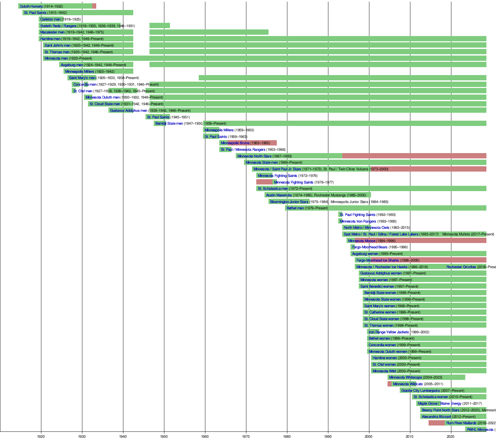
Task: Click the St. Thomas men link
Action: click(57, 52)
